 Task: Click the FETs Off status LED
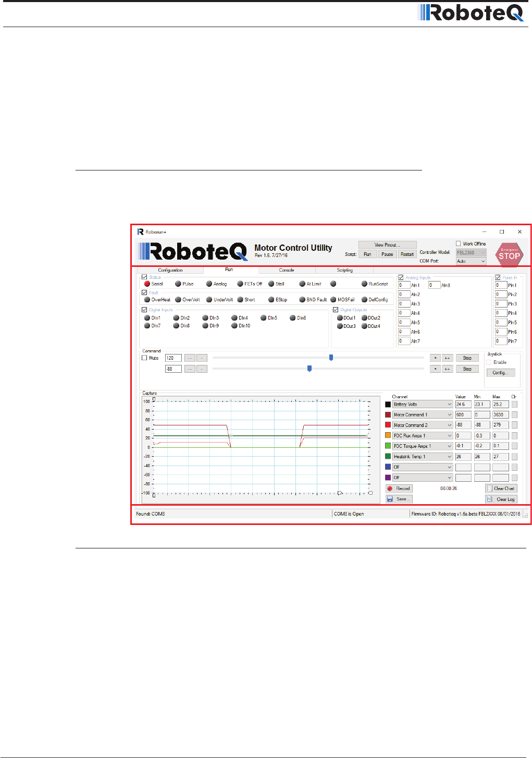pyautogui.click(x=240, y=284)
